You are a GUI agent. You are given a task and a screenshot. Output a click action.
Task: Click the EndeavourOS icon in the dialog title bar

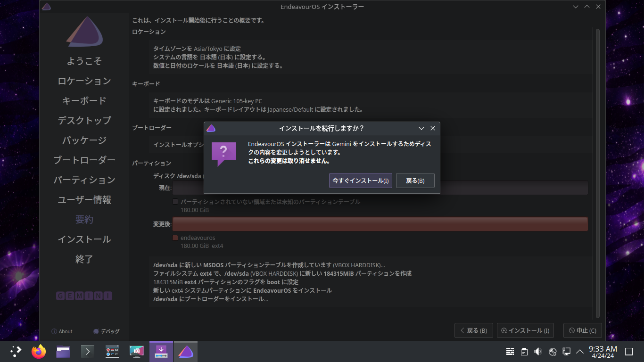click(211, 128)
